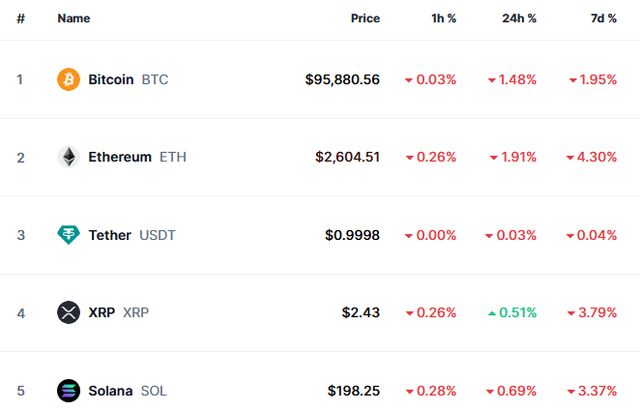640x416 pixels.
Task: Sort by the Name column header
Action: [74, 18]
